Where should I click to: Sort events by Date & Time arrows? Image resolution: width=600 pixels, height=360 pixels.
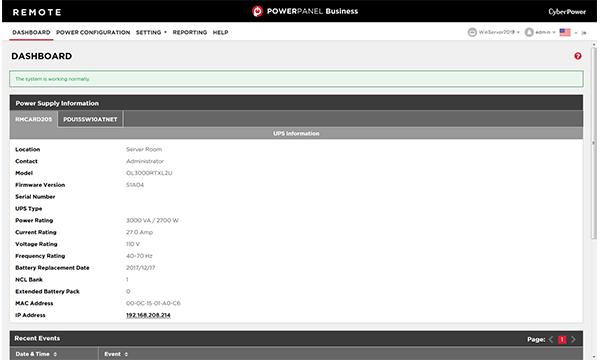55,354
